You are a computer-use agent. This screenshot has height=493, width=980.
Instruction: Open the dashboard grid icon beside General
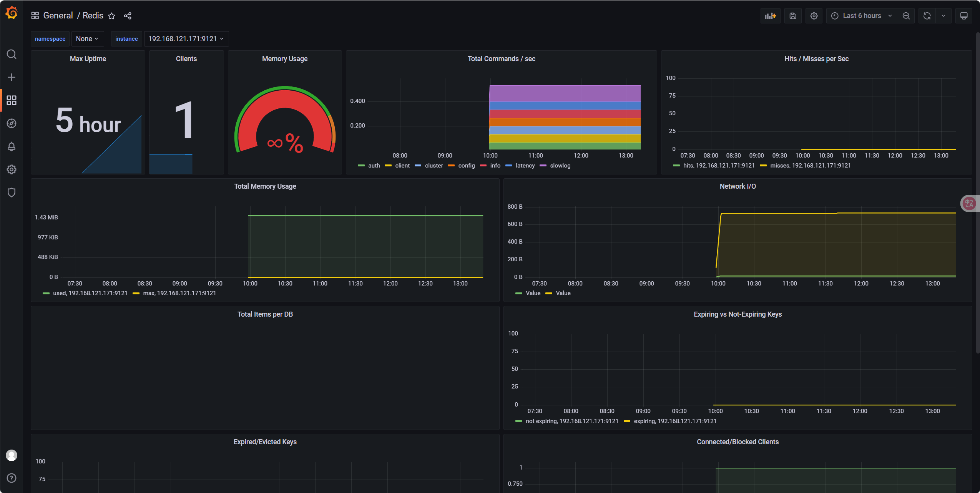pos(35,16)
